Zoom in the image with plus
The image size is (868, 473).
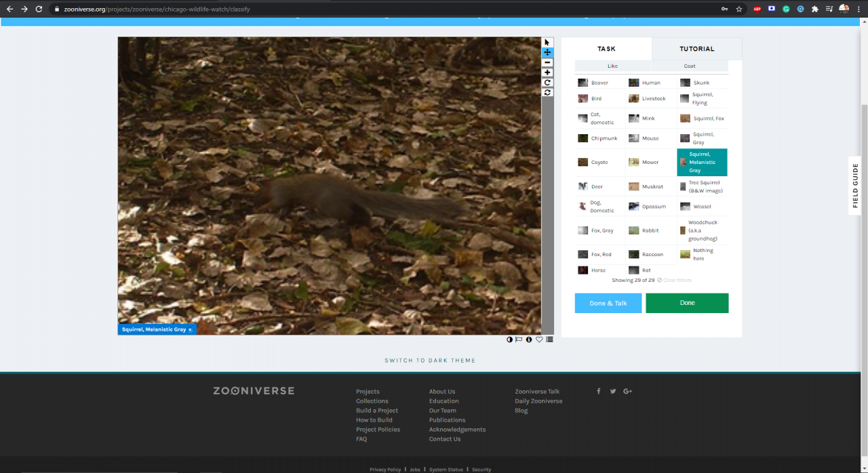[x=547, y=73]
